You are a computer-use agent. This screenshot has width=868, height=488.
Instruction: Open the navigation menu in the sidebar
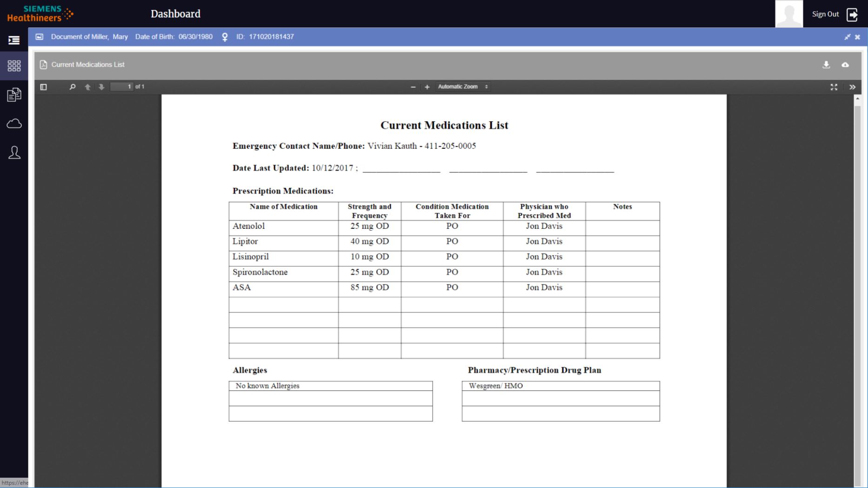point(14,40)
